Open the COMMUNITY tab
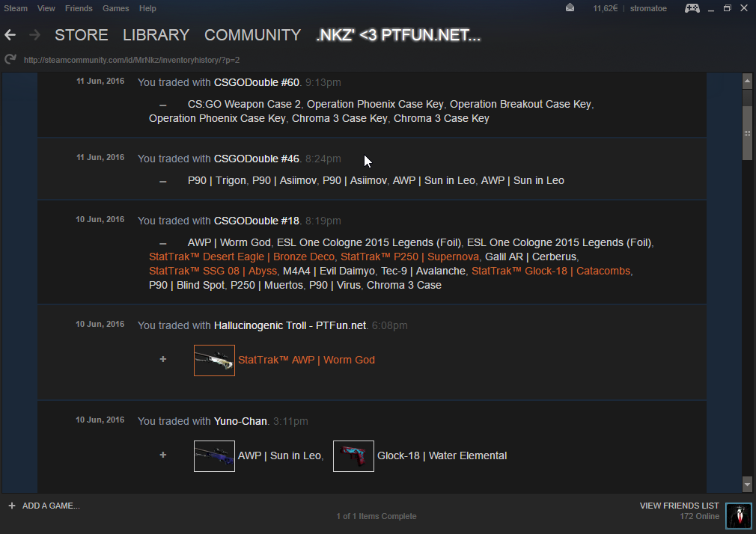Image resolution: width=756 pixels, height=534 pixels. point(252,35)
